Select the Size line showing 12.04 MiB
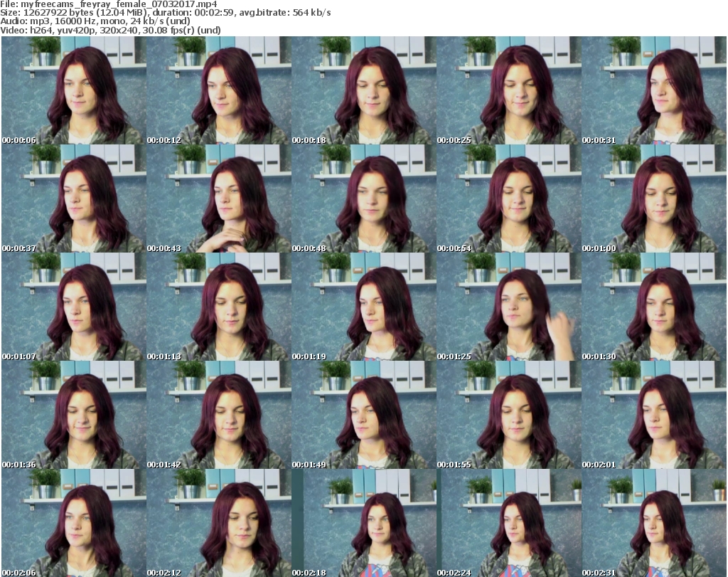 165,13
